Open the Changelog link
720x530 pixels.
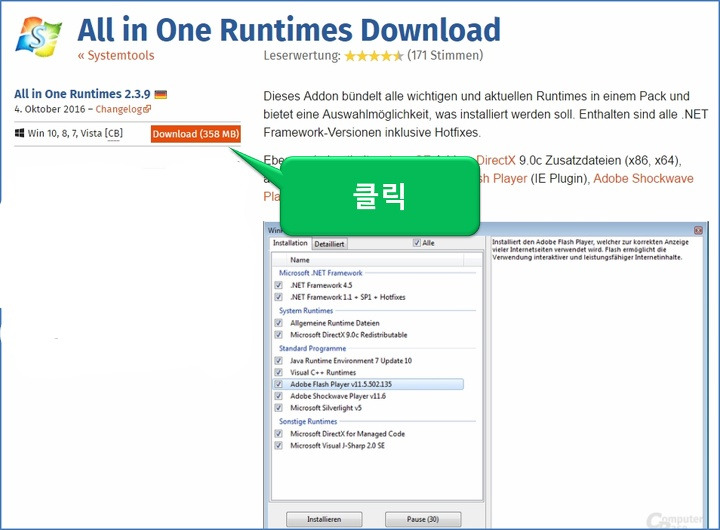pyautogui.click(x=119, y=109)
